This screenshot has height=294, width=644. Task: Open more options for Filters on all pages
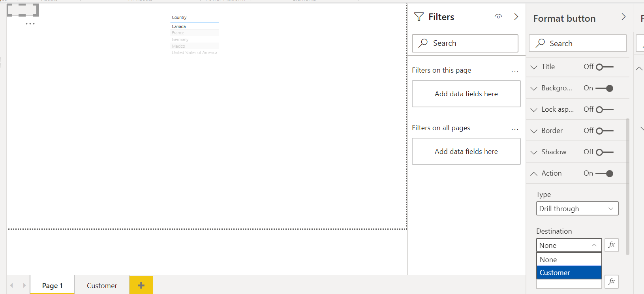(x=515, y=129)
